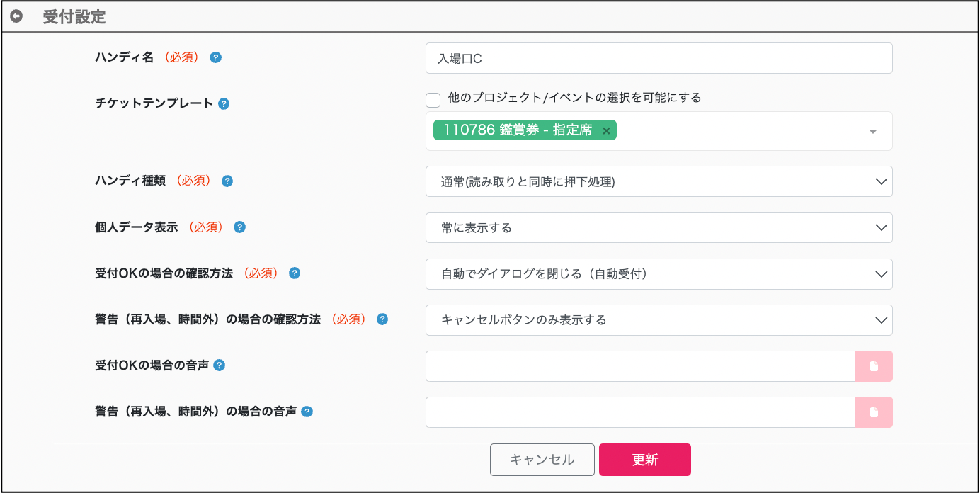Open help for 警告の場合の確認方法
Viewport: 980px width, 493px height.
(382, 319)
